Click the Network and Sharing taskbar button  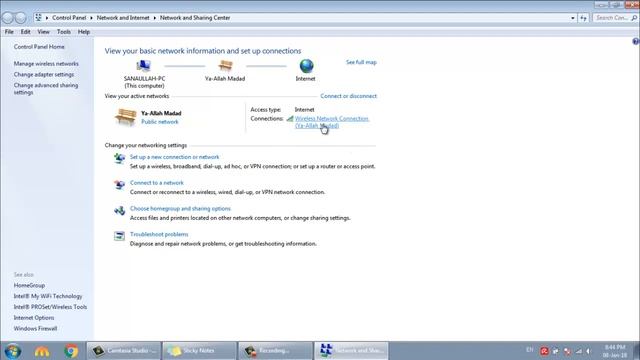point(351,351)
